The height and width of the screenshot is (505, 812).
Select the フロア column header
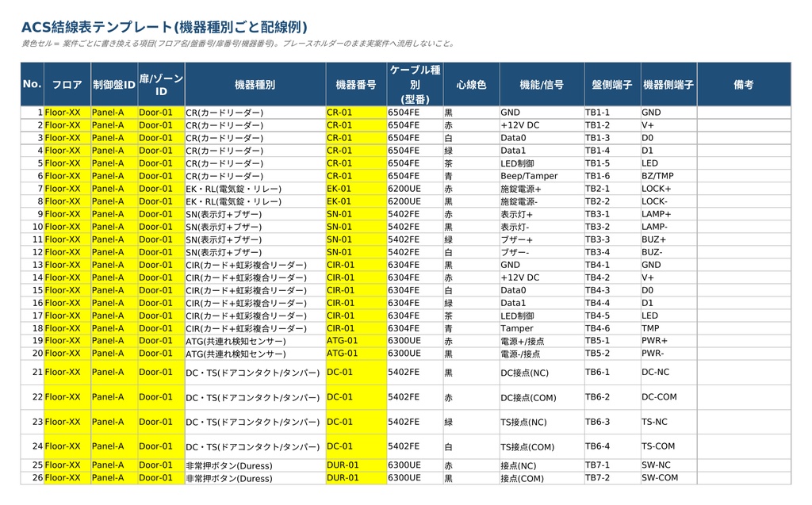[x=67, y=84]
